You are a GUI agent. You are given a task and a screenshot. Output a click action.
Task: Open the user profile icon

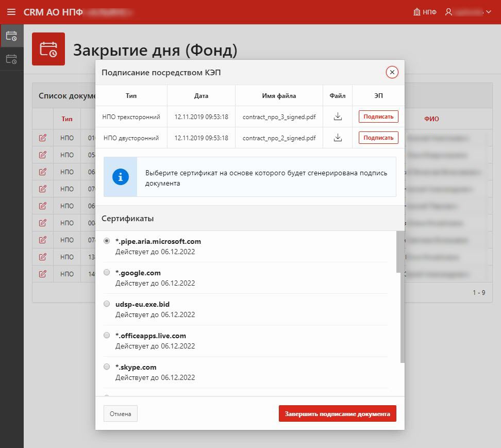[448, 12]
